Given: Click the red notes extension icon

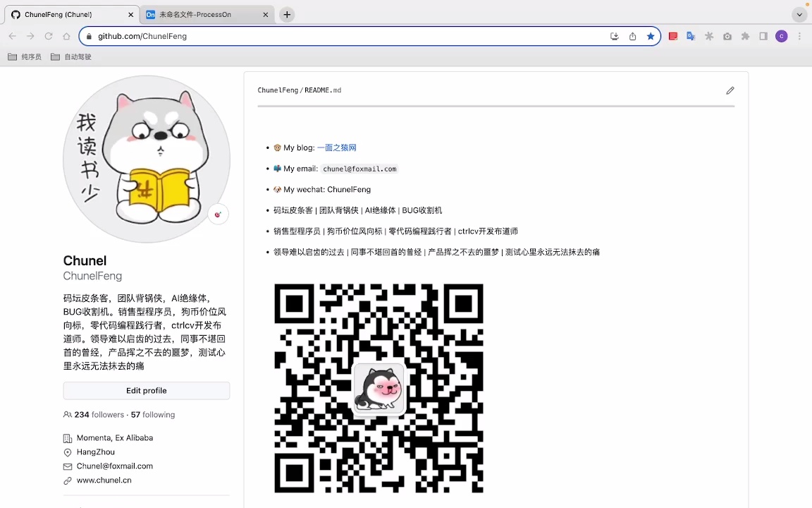Looking at the screenshot, I should pos(672,36).
